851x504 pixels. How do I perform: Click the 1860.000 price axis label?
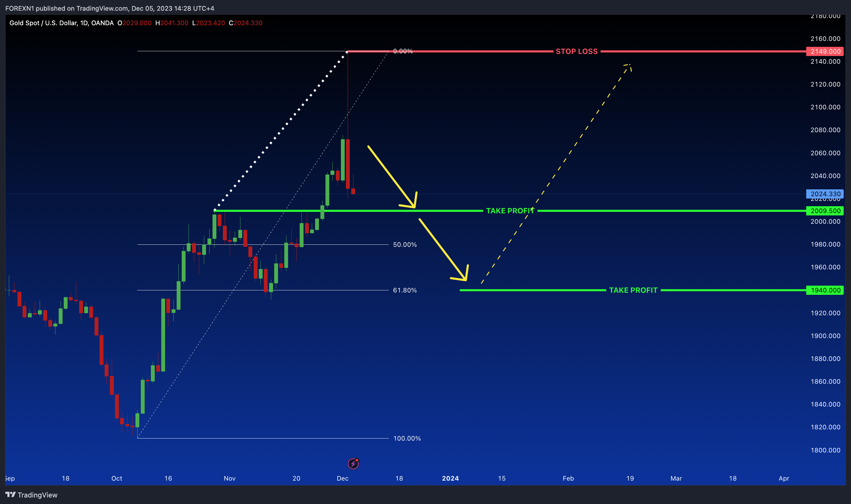825,381
